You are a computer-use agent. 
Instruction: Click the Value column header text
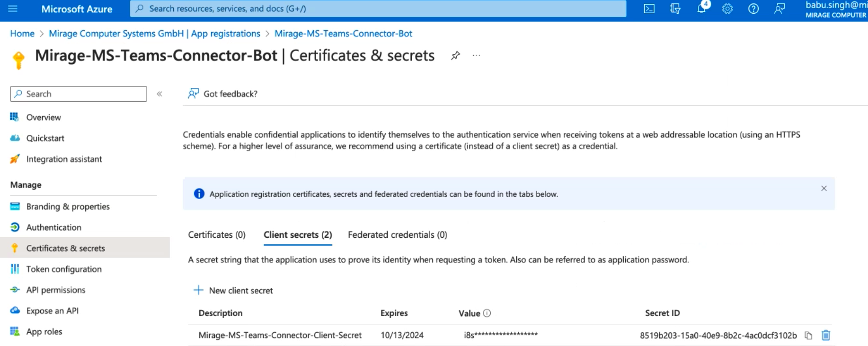pyautogui.click(x=469, y=313)
